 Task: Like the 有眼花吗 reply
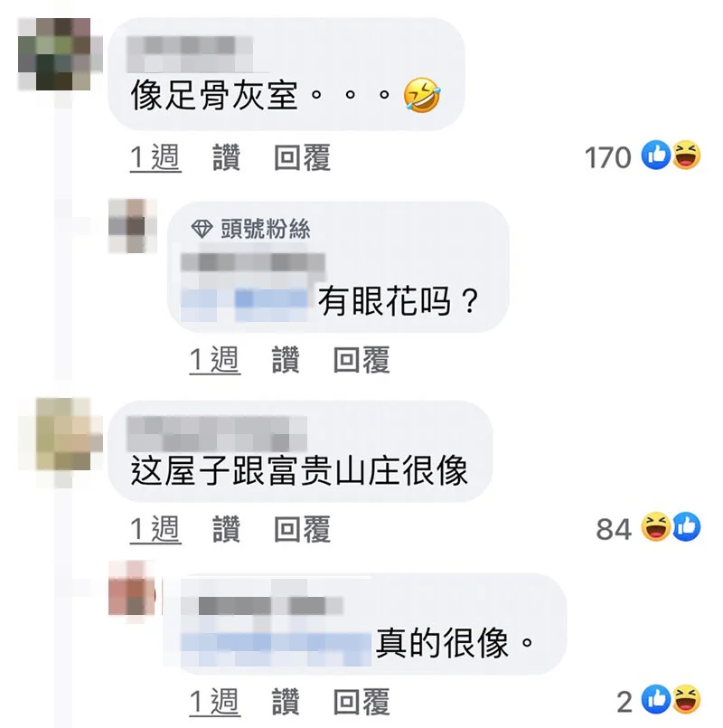(285, 360)
